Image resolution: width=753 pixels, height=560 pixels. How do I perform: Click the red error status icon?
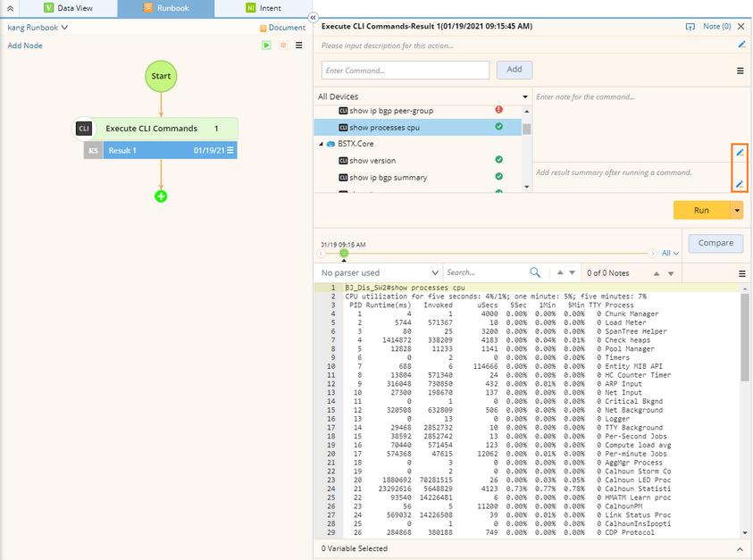499,110
